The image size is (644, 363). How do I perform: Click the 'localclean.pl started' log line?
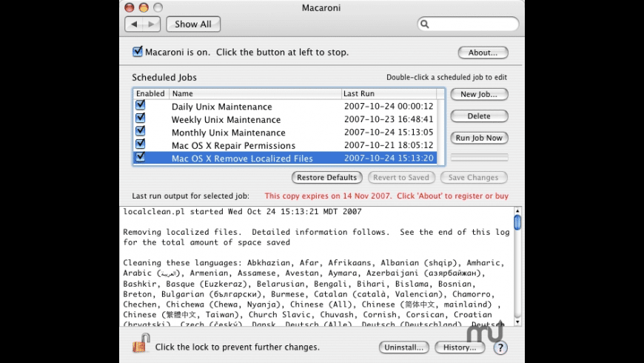coord(242,212)
